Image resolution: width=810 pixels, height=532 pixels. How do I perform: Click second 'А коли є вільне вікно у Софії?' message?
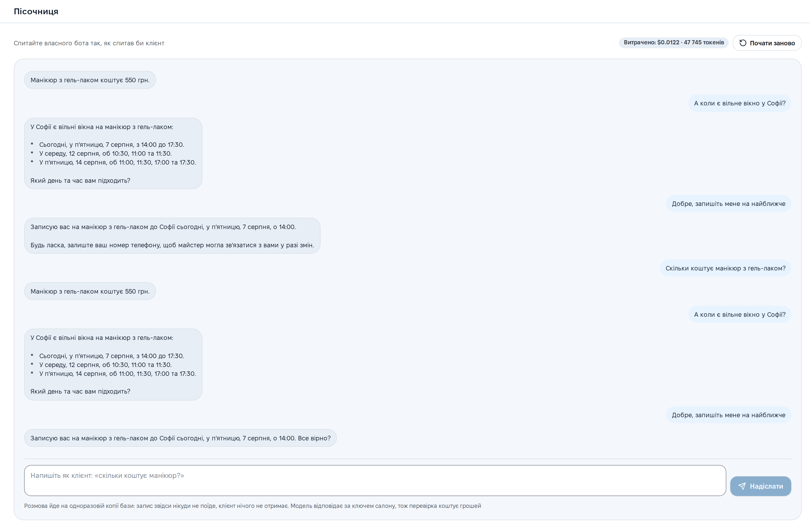740,315
